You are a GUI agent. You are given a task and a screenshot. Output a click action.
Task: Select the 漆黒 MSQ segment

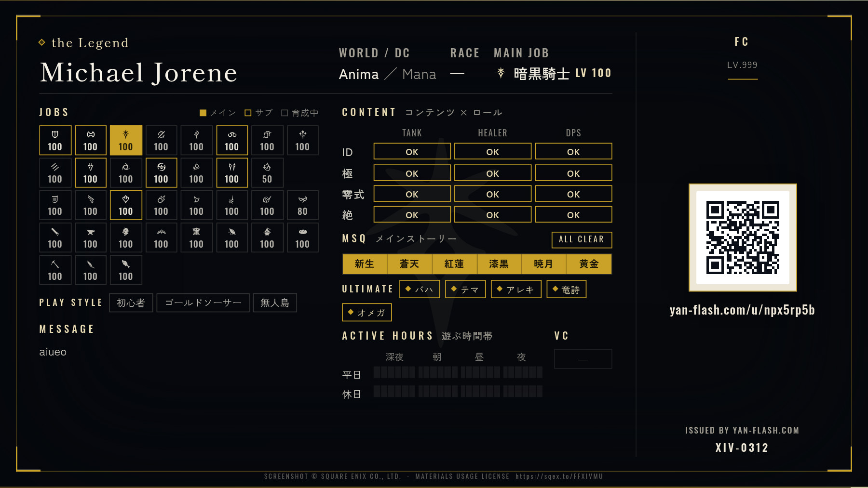[x=499, y=264]
